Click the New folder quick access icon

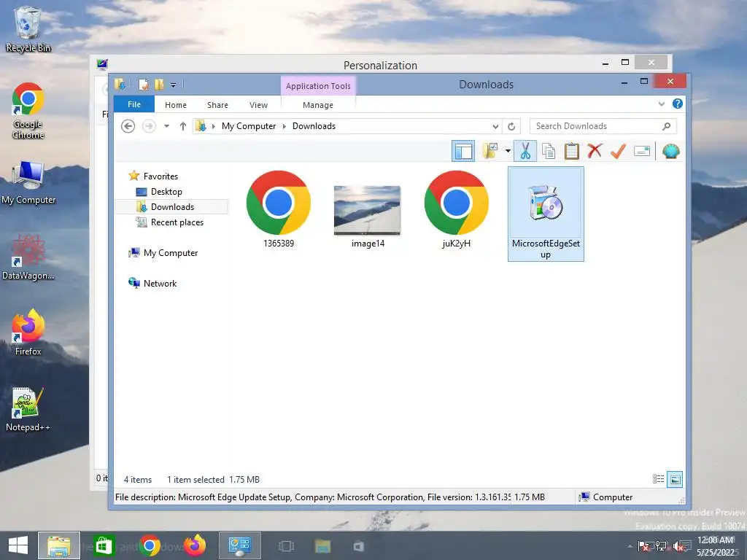[159, 85]
